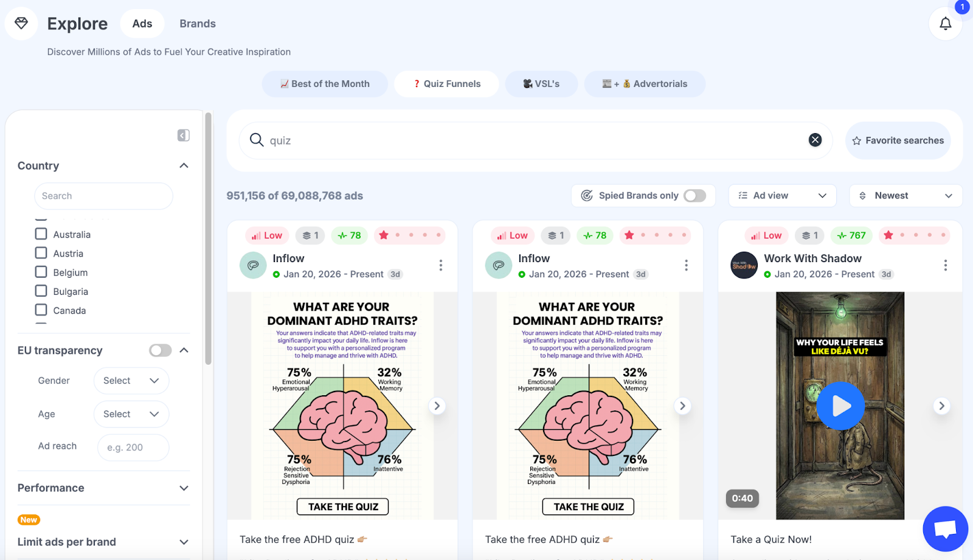Show next slide of first Inflow ad
This screenshot has width=973, height=560.
pos(437,406)
